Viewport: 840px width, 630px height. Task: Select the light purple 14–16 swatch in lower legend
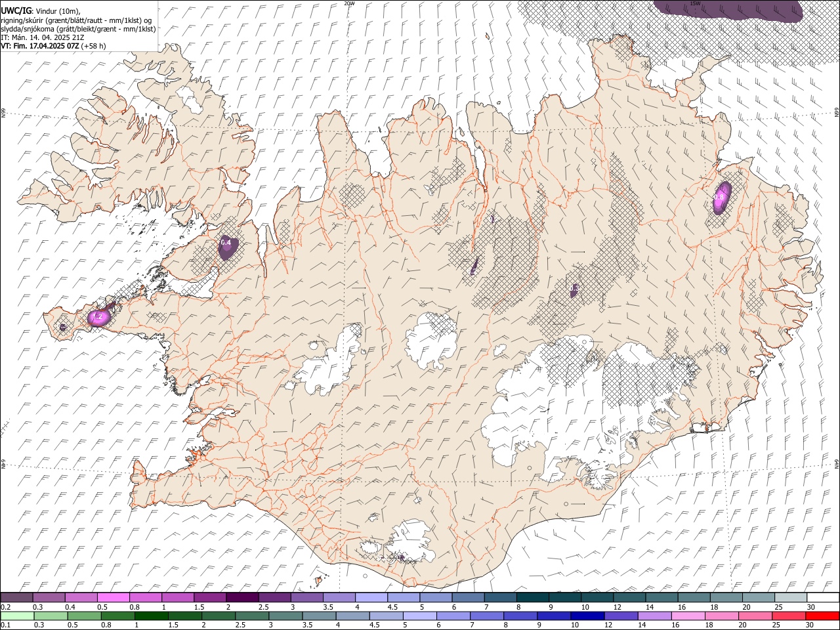[654, 616]
